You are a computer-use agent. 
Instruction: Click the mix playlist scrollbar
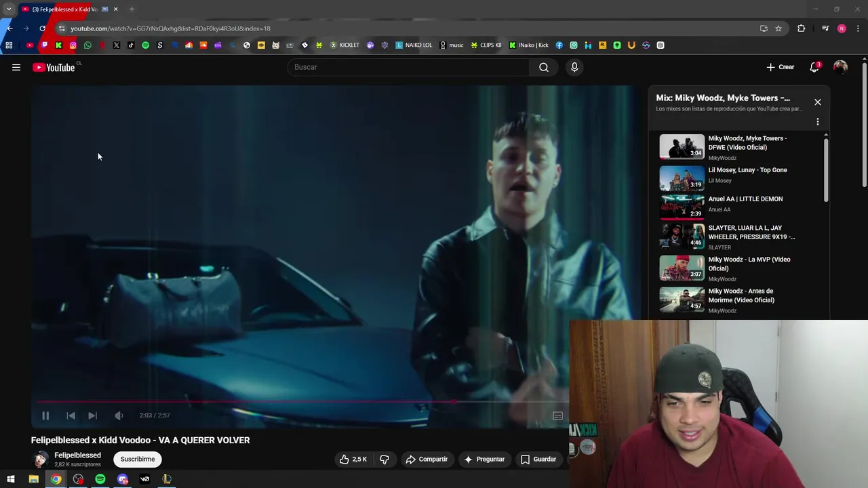(x=826, y=169)
